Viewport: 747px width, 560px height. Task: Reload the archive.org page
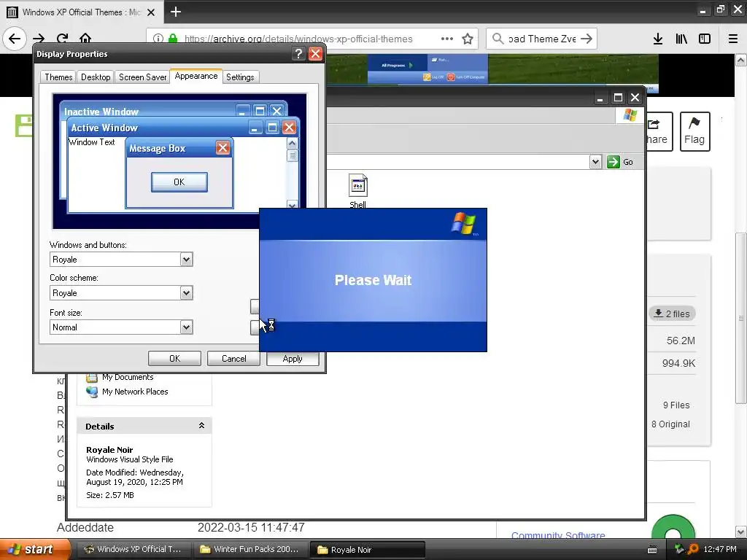click(62, 39)
